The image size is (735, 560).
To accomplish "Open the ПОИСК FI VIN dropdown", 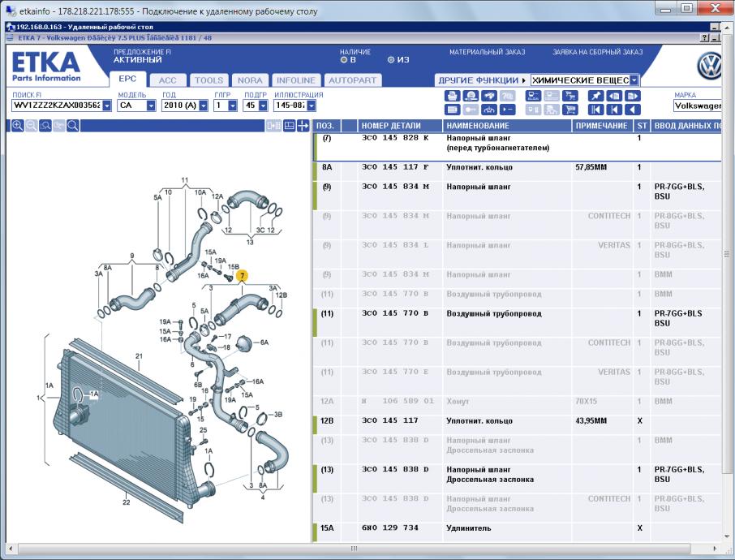I will [x=107, y=106].
